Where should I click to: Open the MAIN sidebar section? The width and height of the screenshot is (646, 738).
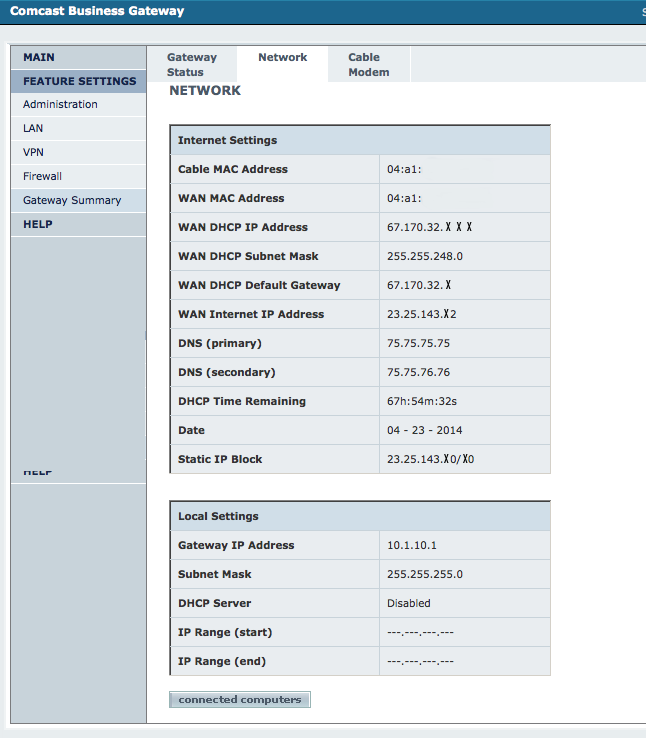78,57
